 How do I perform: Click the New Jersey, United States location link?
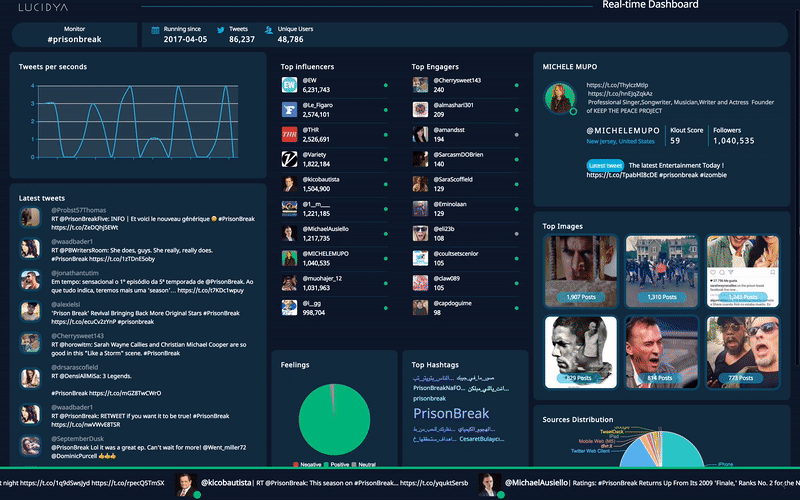tap(620, 141)
